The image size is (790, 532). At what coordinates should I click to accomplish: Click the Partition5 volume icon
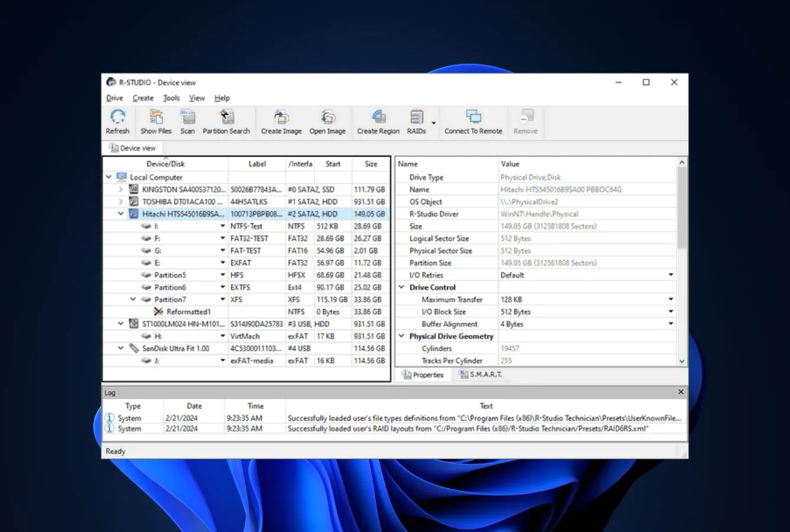click(x=146, y=275)
